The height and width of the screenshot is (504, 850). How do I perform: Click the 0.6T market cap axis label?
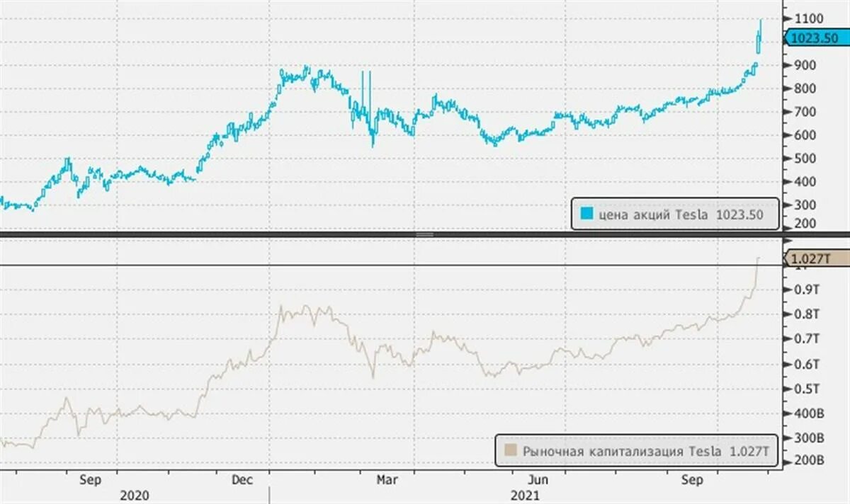(x=805, y=364)
